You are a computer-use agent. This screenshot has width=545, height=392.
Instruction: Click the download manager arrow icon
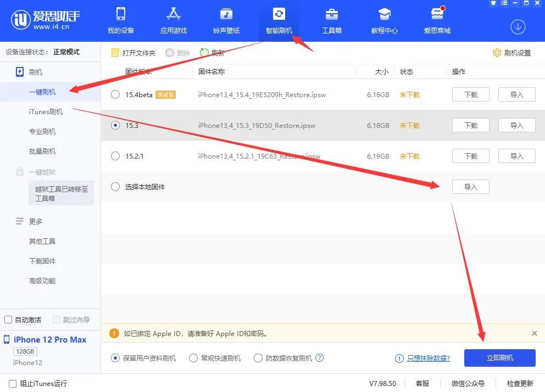click(x=518, y=26)
